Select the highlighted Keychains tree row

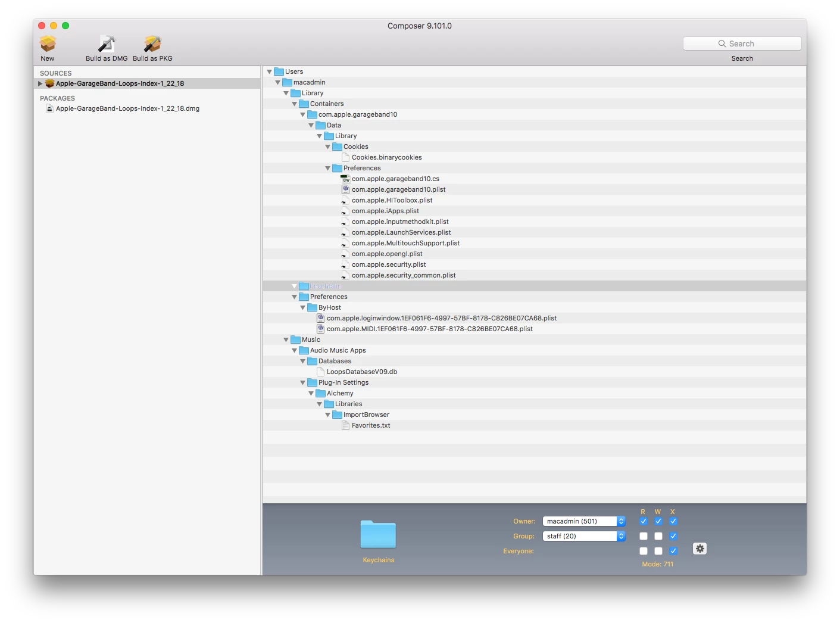tap(535, 286)
